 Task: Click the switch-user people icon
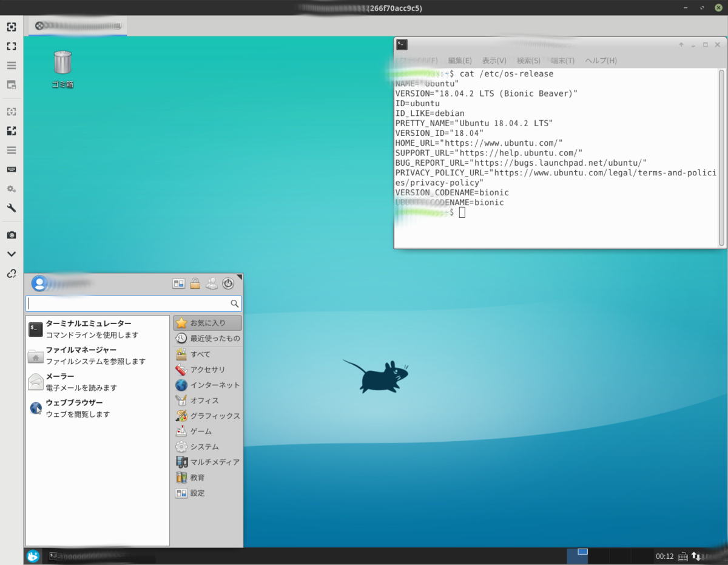[212, 283]
